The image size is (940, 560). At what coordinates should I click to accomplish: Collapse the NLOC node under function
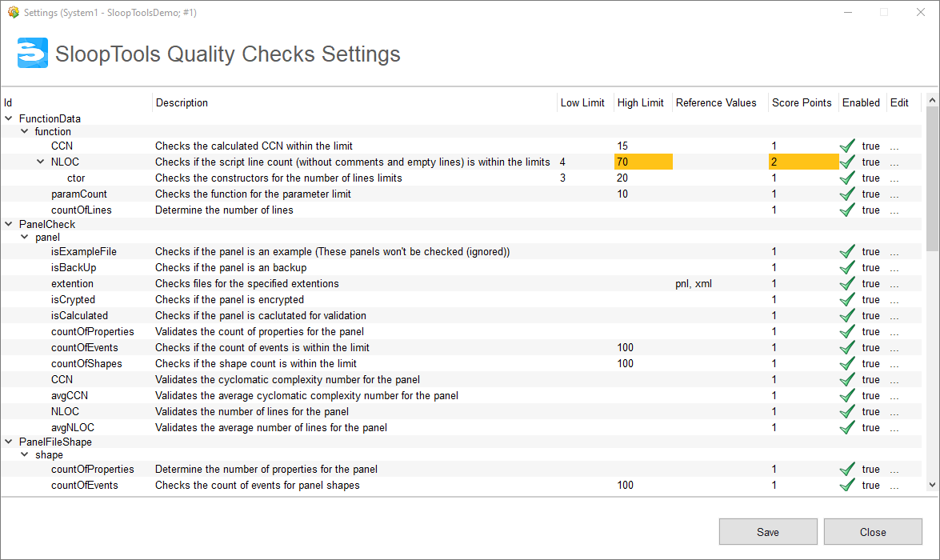click(40, 162)
